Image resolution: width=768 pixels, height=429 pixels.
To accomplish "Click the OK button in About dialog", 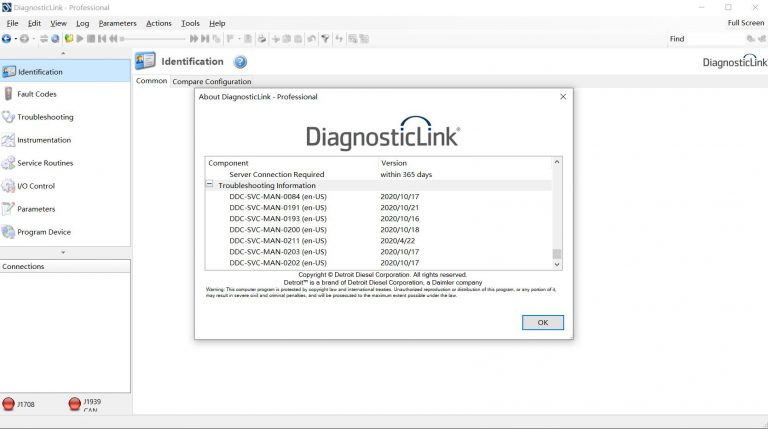I will click(x=543, y=322).
